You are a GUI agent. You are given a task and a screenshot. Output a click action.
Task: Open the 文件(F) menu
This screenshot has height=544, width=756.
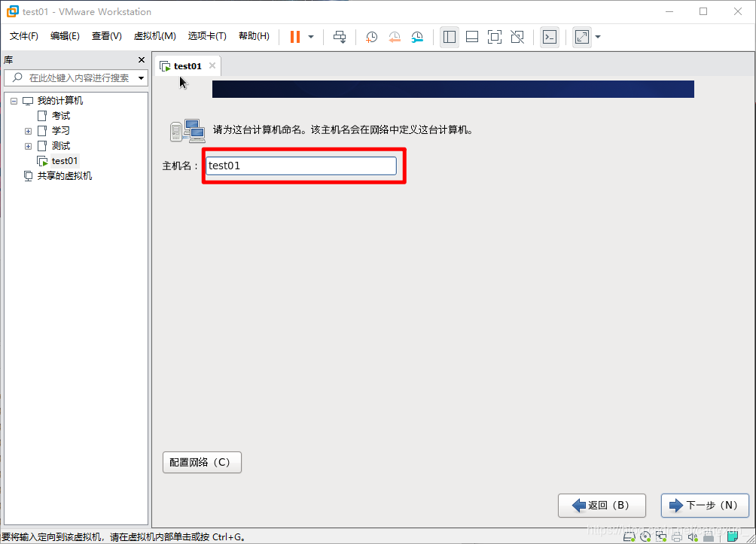pos(23,36)
